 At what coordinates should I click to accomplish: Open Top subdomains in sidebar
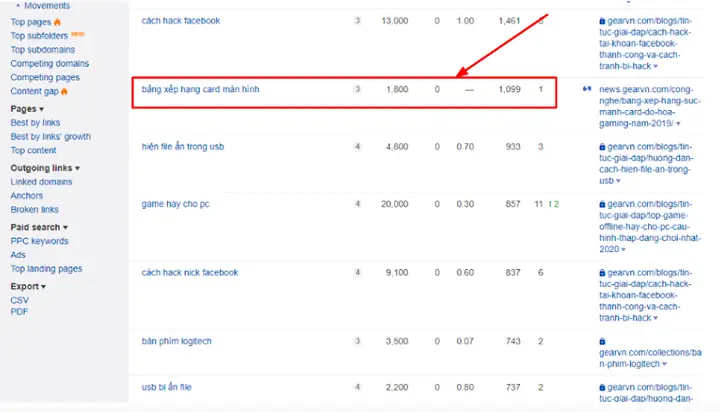[43, 50]
